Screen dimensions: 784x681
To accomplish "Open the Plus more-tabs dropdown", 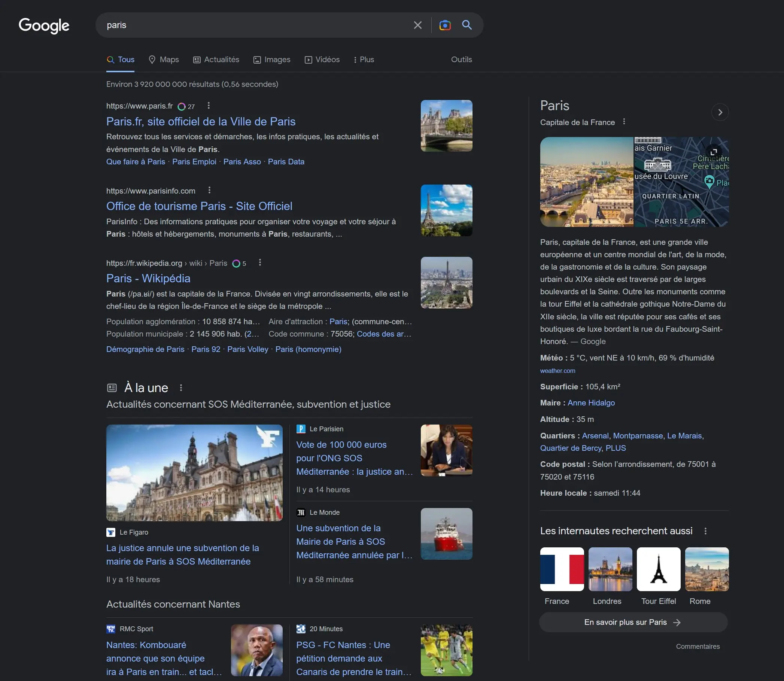I will (364, 60).
